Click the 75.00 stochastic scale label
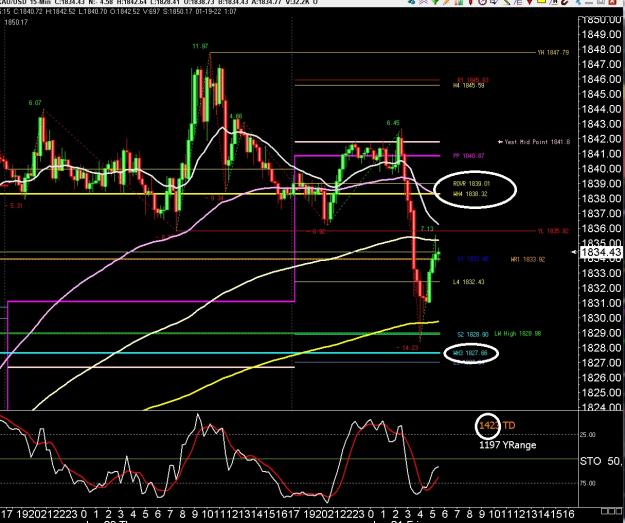625x523 pixels. click(x=588, y=484)
